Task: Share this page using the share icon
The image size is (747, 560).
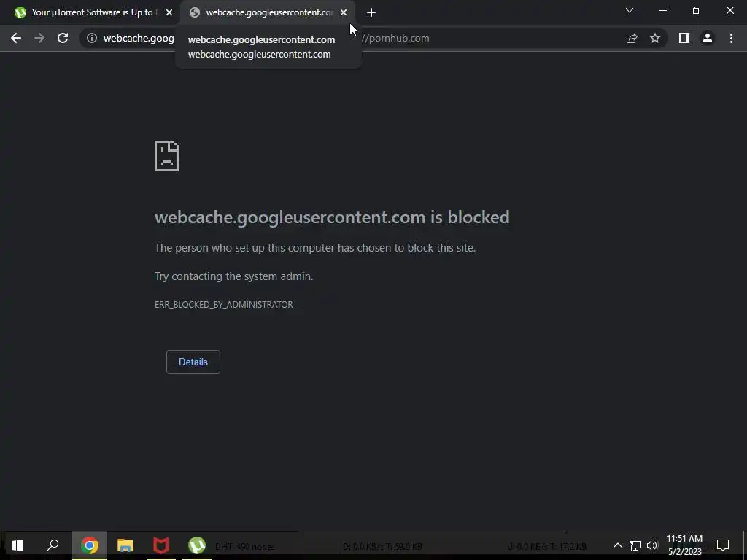Action: click(x=632, y=38)
